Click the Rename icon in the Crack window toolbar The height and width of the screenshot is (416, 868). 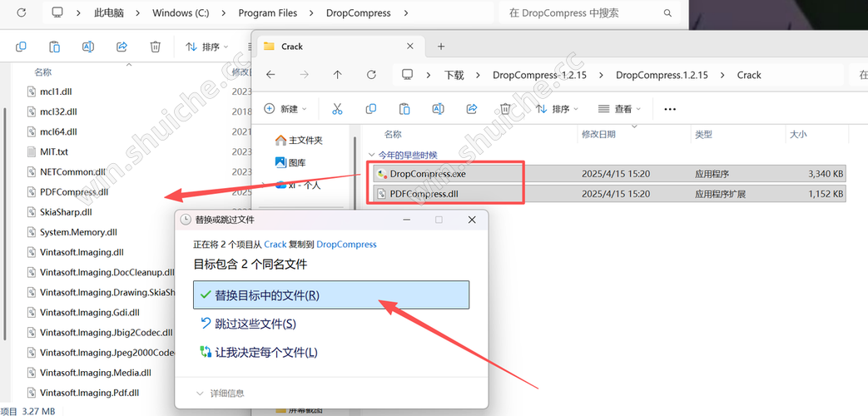[438, 109]
